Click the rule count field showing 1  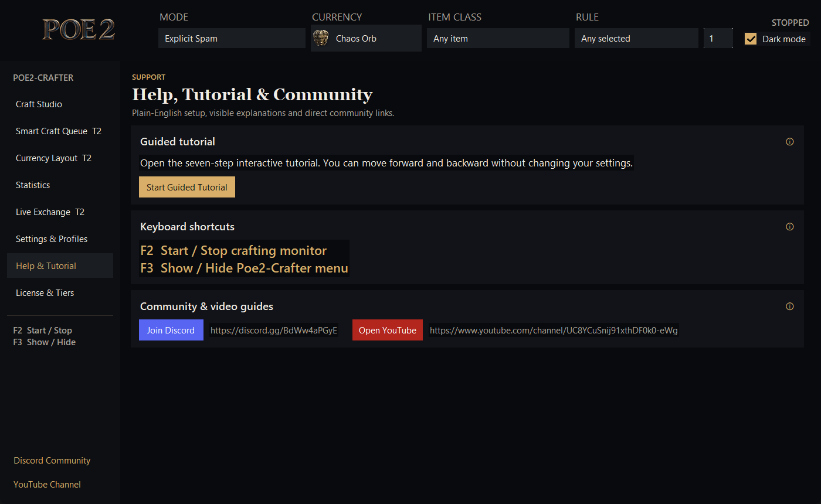[x=718, y=39]
